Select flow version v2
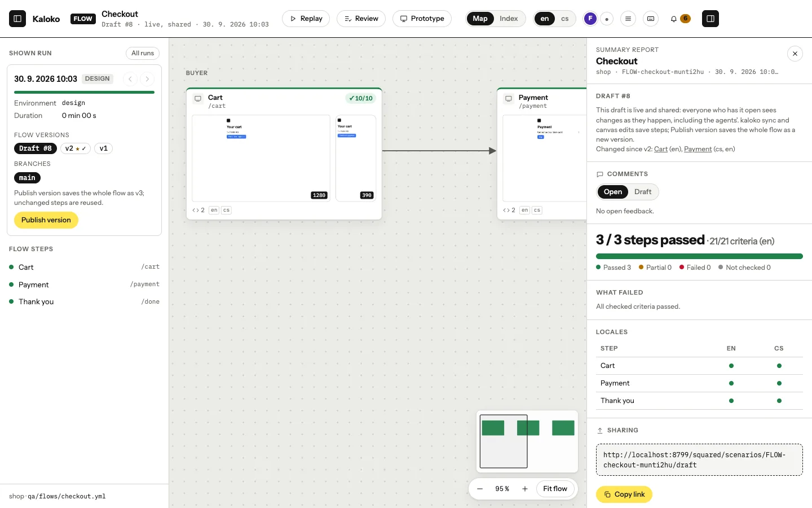 [76, 148]
